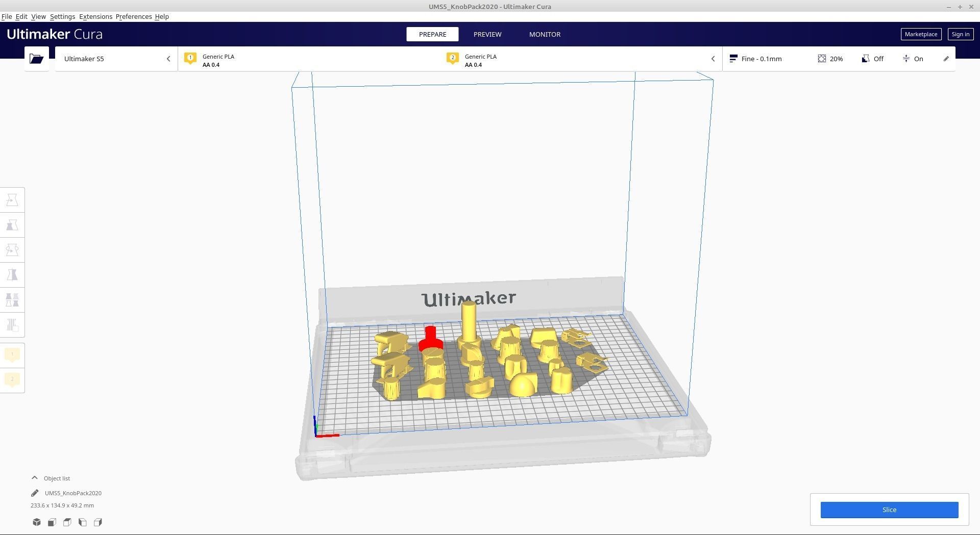Switch to right side view
The width and height of the screenshot is (980, 535).
click(x=98, y=522)
